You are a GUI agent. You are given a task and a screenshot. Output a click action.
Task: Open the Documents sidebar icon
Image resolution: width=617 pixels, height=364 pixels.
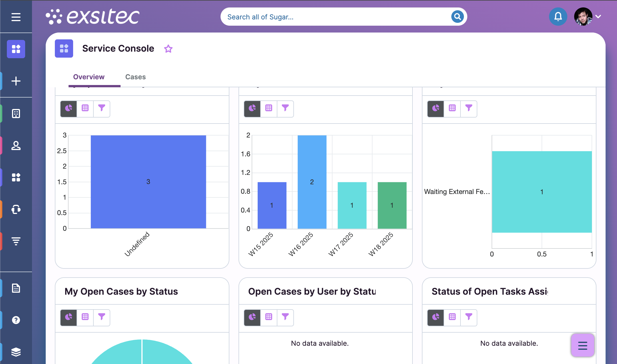point(16,288)
